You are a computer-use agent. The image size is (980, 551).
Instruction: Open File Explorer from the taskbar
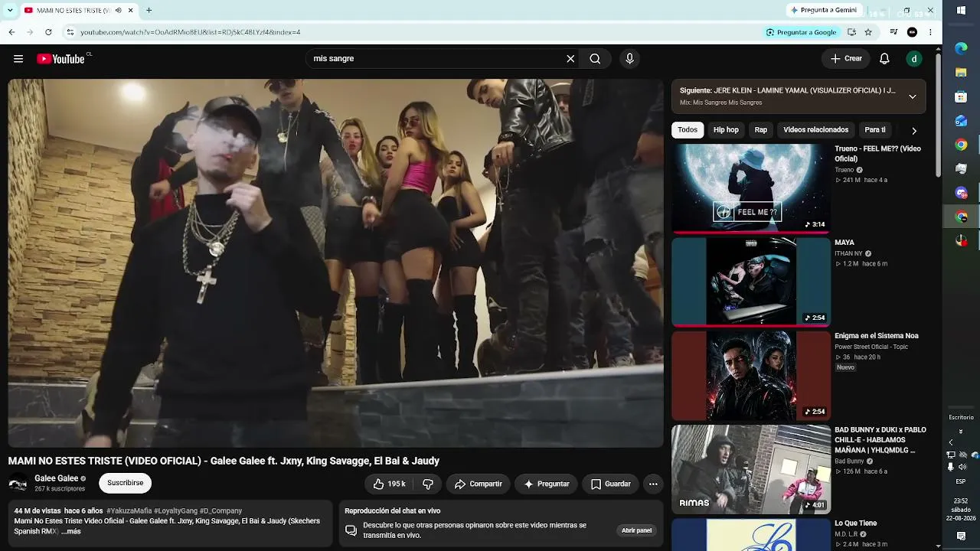tap(961, 73)
